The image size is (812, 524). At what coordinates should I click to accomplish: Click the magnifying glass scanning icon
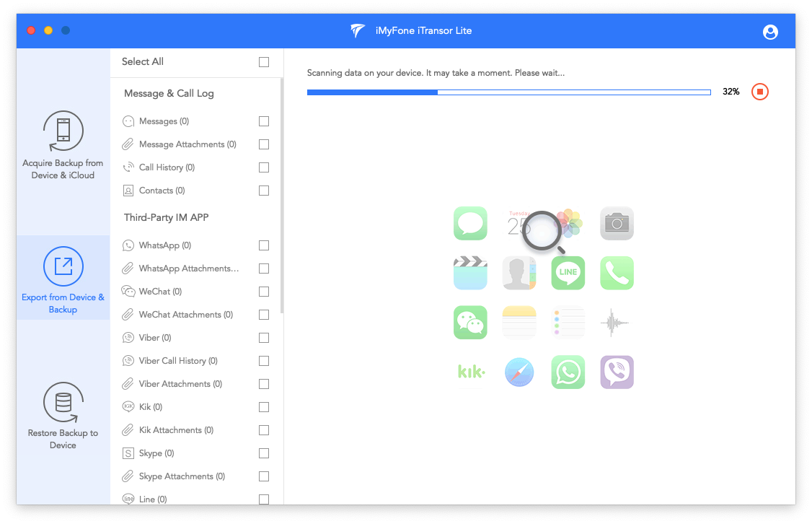(543, 232)
